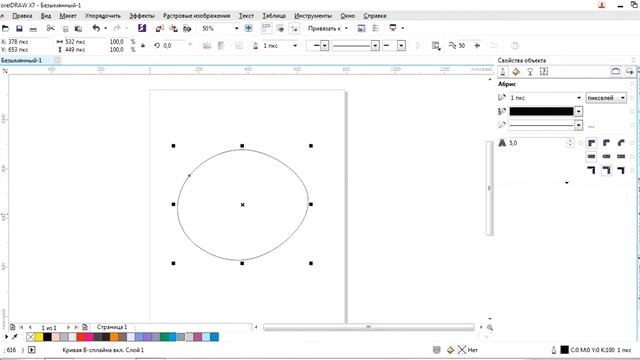Image resolution: width=640 pixels, height=360 pixels.
Task: Select square line cap option
Action: pos(591,156)
